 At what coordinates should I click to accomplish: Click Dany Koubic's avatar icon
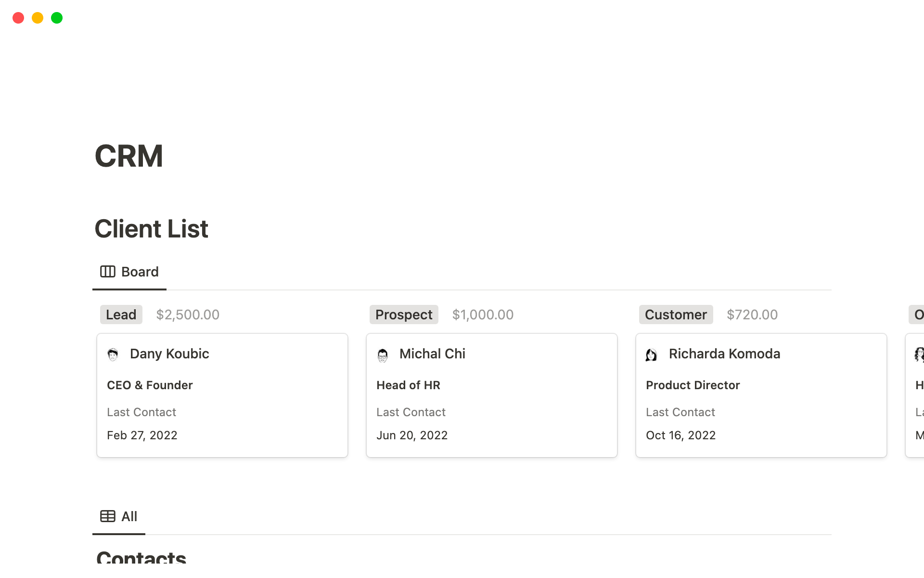click(113, 355)
